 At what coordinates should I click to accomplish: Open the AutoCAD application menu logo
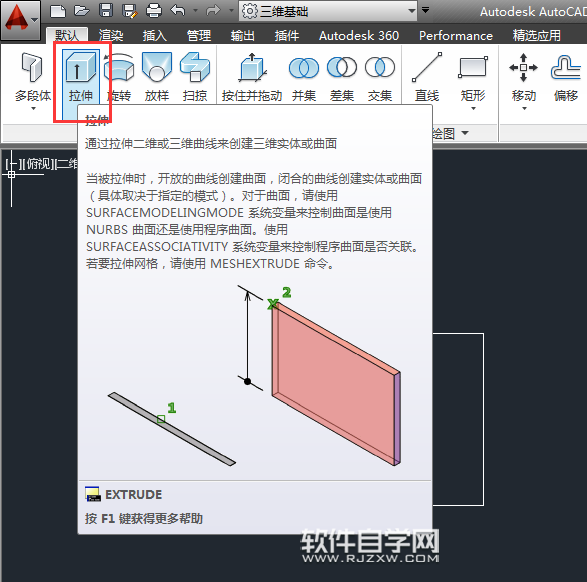click(x=20, y=19)
